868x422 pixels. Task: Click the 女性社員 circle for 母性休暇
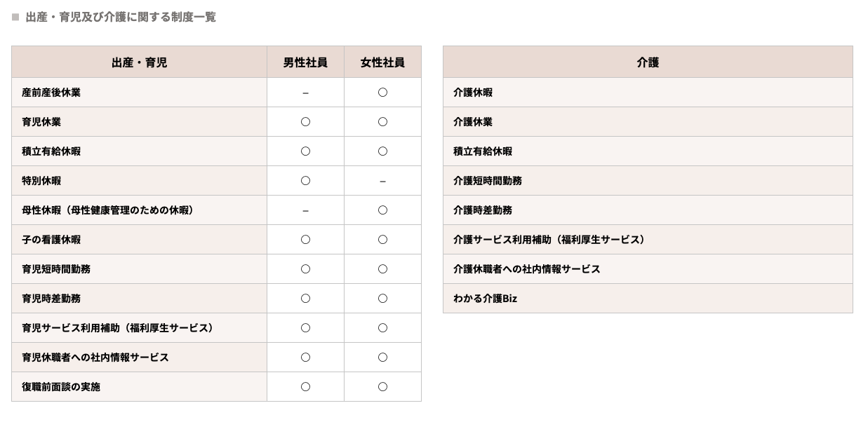tap(382, 210)
